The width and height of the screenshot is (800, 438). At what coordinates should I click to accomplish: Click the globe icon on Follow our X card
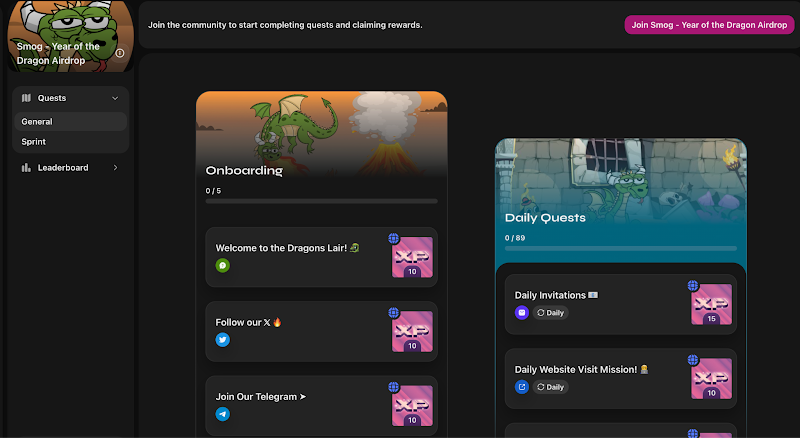click(393, 312)
